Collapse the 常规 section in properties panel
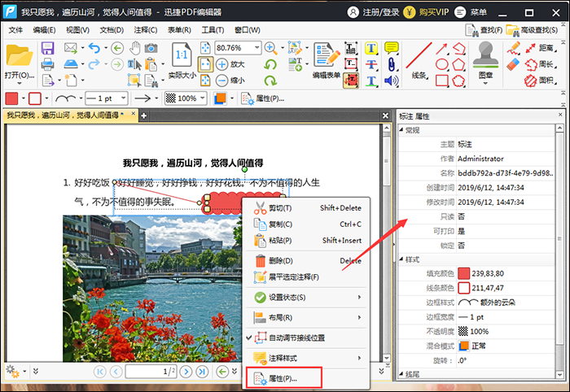Viewport: 570px width, 392px height. coord(401,130)
